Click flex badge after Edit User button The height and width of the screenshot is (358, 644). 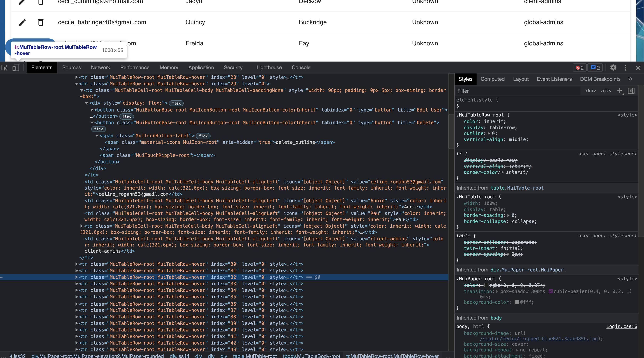point(126,116)
